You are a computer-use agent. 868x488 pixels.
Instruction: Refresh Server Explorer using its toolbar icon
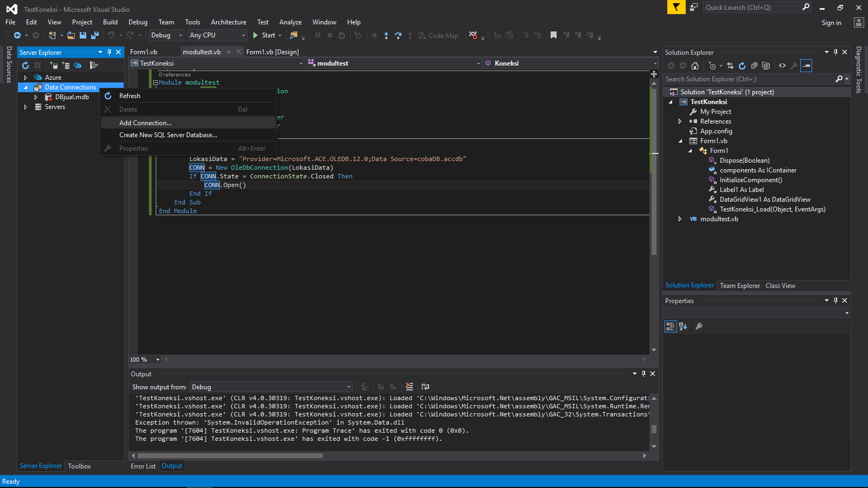25,66
